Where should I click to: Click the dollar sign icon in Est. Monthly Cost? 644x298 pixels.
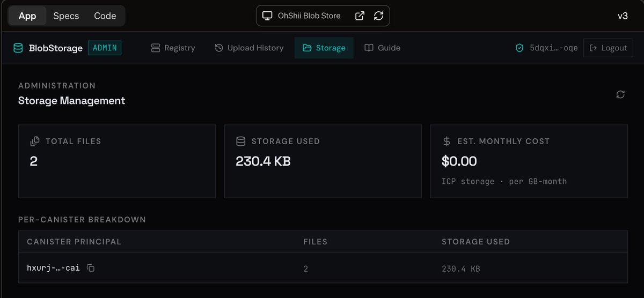[x=447, y=141]
